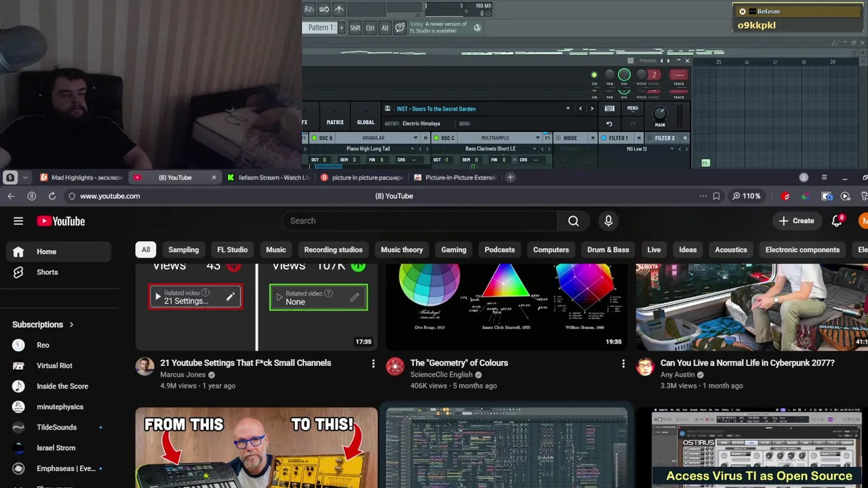The image size is (868, 488).
Task: Close the (8) YouTube browser tab
Action: pos(214,178)
